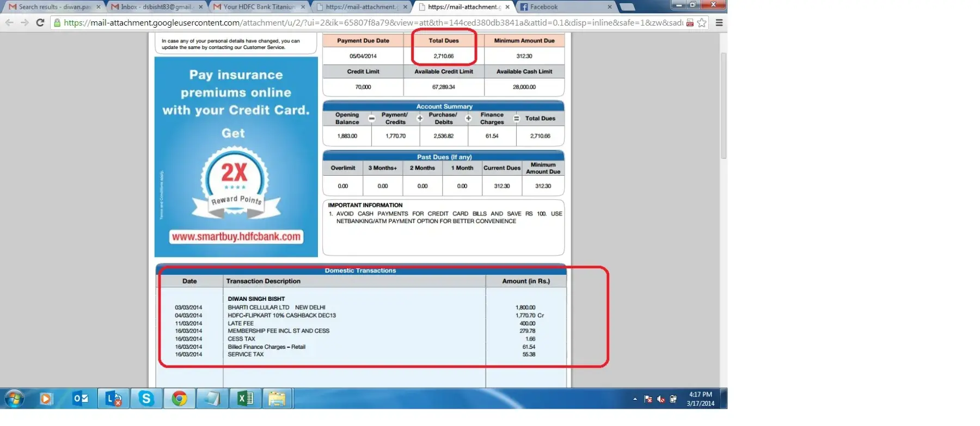Open Skype from the taskbar

(146, 399)
